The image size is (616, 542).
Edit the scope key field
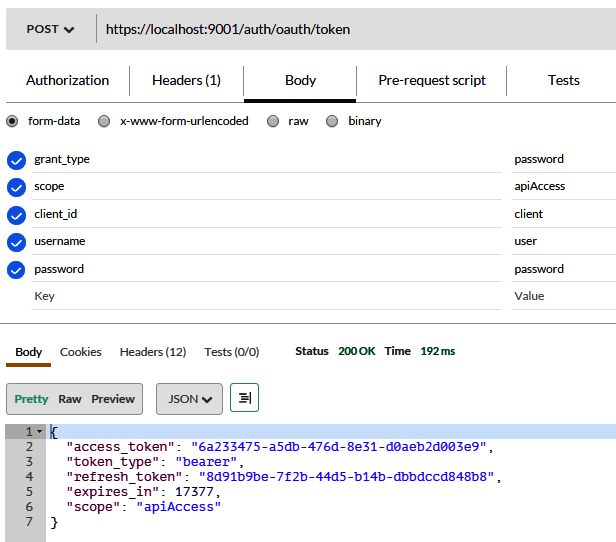click(266, 186)
